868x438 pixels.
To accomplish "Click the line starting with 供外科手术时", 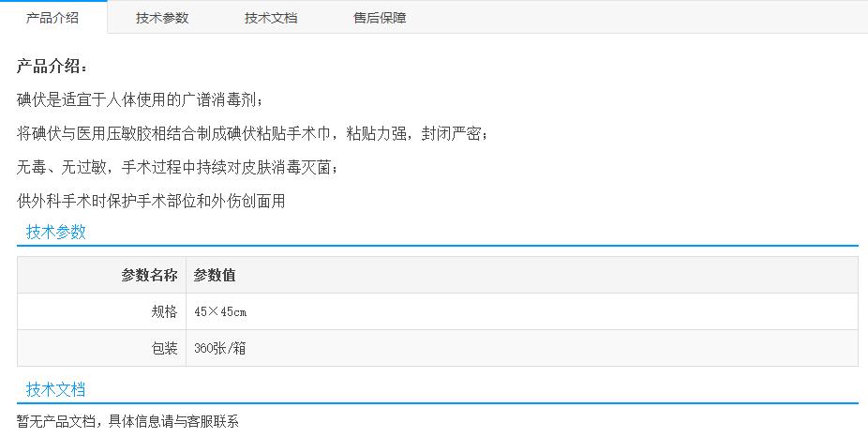I will point(151,201).
